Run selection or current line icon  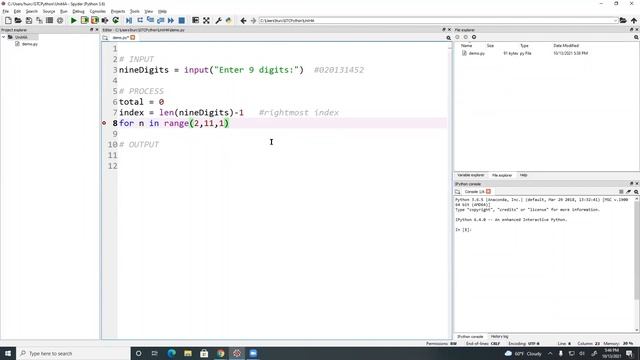point(105,20)
